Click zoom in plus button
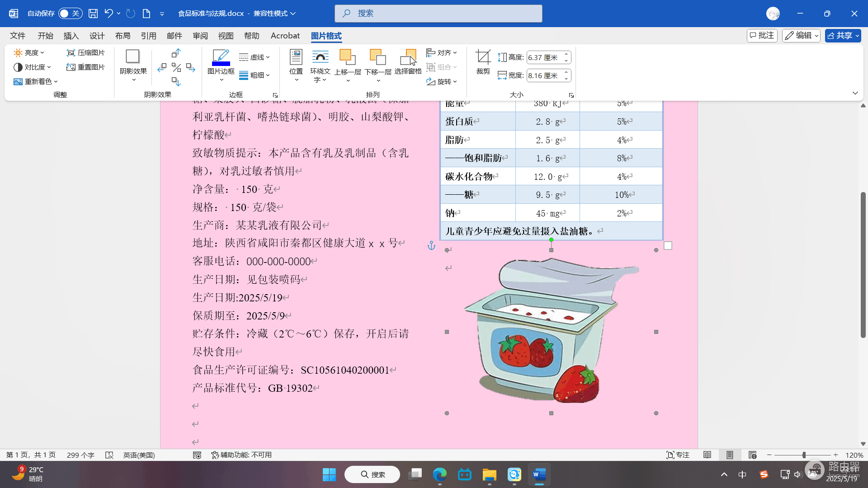Screen dimensions: 868x488 (x=836, y=455)
